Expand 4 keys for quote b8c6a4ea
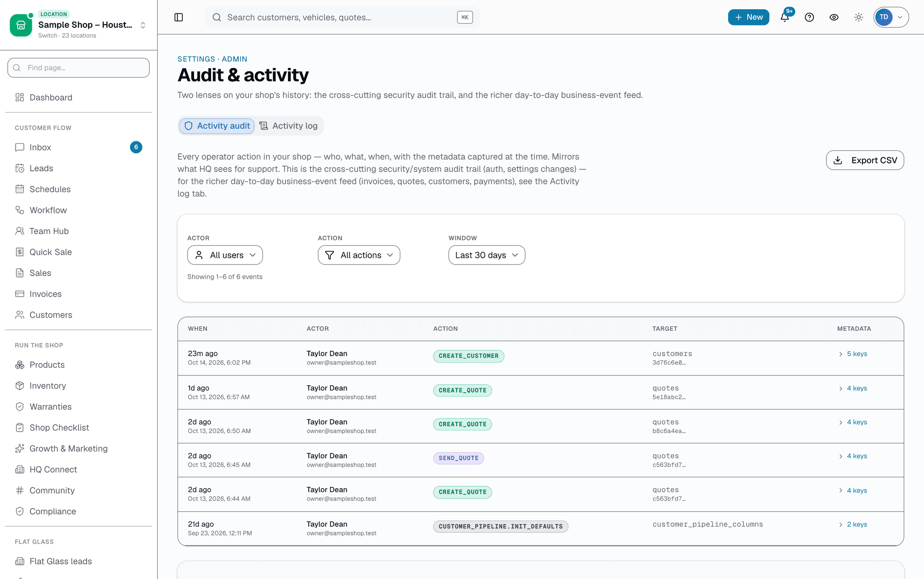 (x=853, y=422)
